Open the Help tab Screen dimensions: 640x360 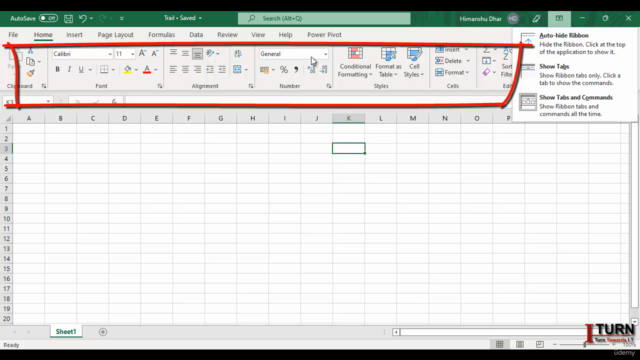point(285,35)
